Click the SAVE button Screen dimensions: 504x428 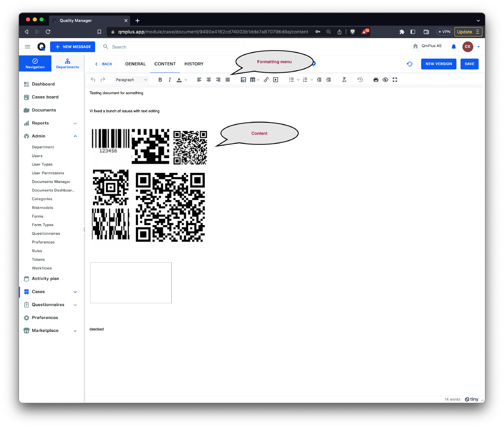point(469,64)
